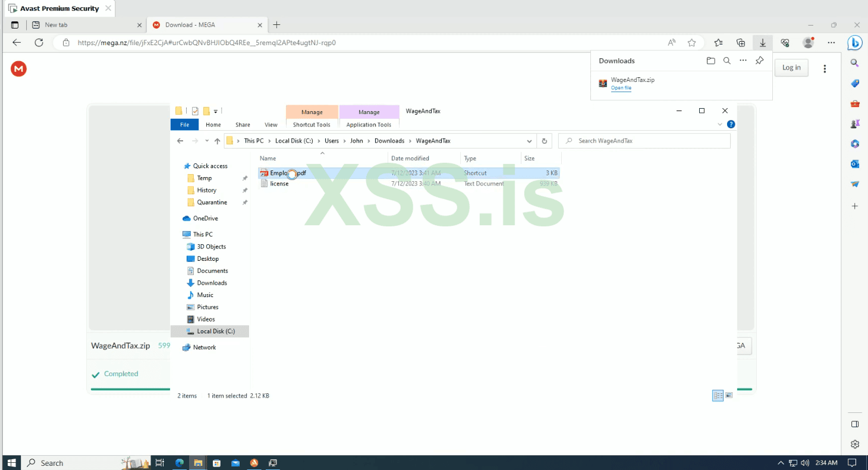Open more options in Downloads panel
The image size is (868, 470).
click(x=743, y=61)
